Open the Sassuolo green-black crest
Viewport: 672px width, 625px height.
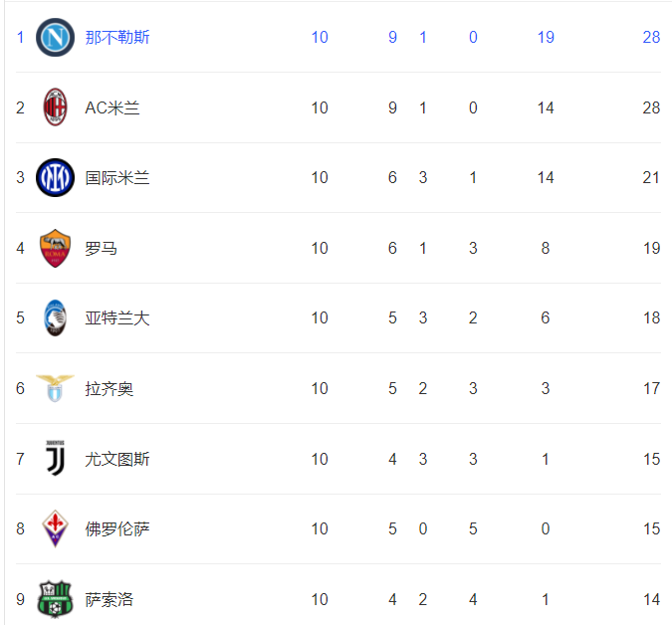56,599
